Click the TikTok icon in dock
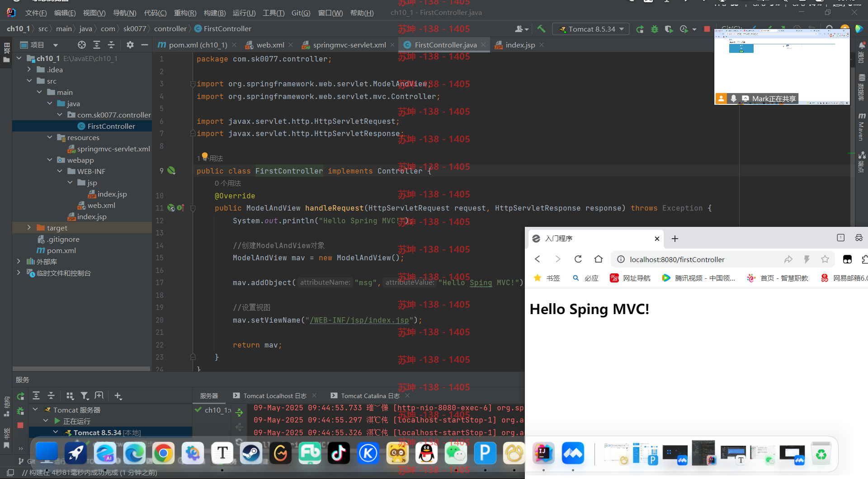This screenshot has width=868, height=479. pos(339,453)
